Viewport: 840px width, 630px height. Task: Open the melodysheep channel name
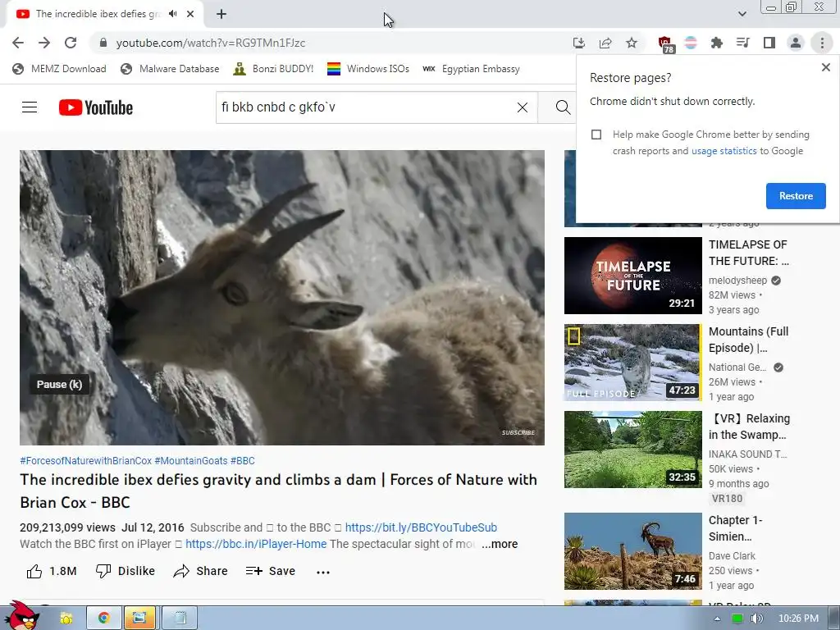click(737, 281)
